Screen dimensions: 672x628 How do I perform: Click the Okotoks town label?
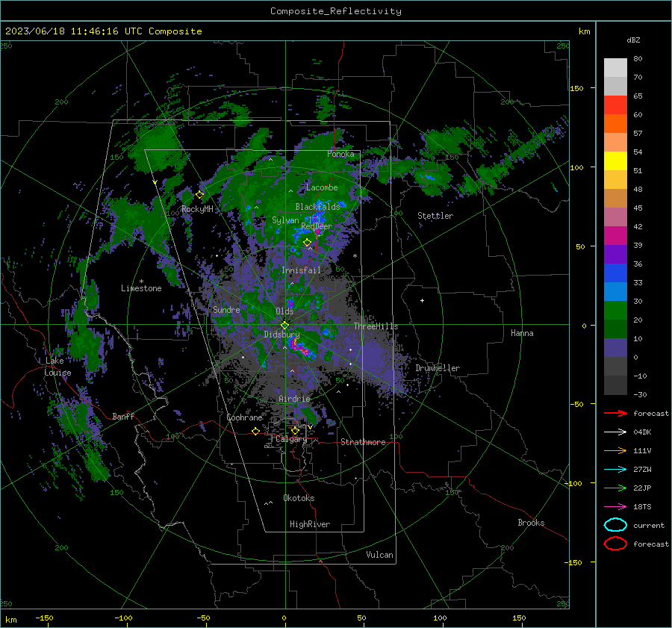click(299, 498)
